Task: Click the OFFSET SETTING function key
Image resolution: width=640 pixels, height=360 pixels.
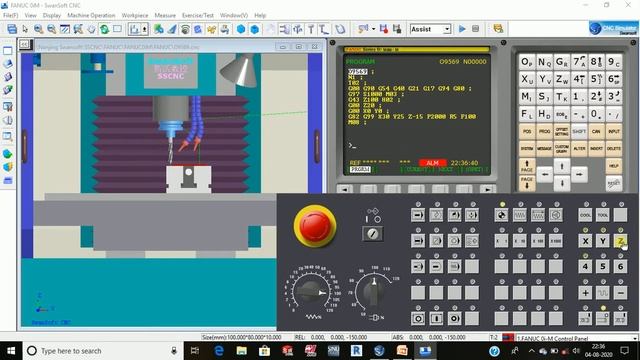Action: coord(562,132)
